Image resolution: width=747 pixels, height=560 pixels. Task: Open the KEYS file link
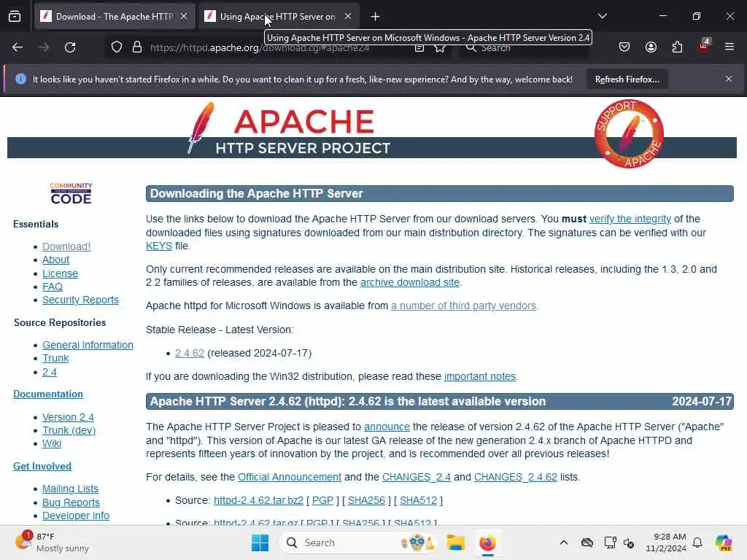click(x=158, y=246)
